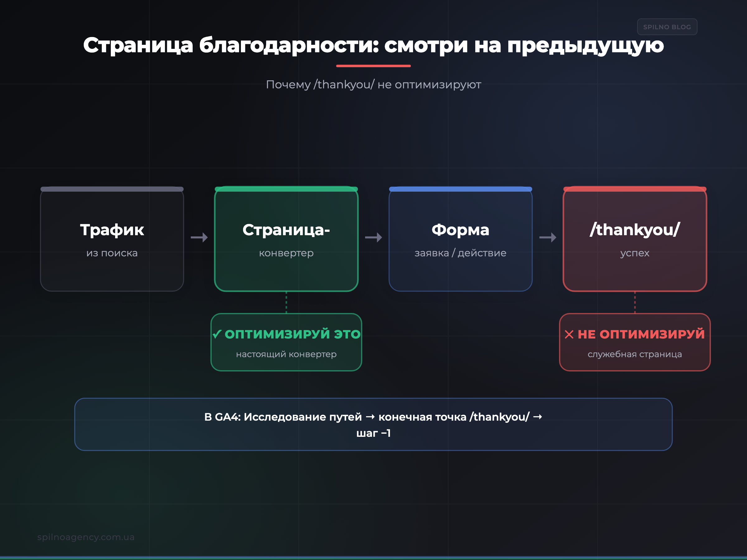Click the title "Страница благодарности: смотри на предыдущую"

(374, 45)
